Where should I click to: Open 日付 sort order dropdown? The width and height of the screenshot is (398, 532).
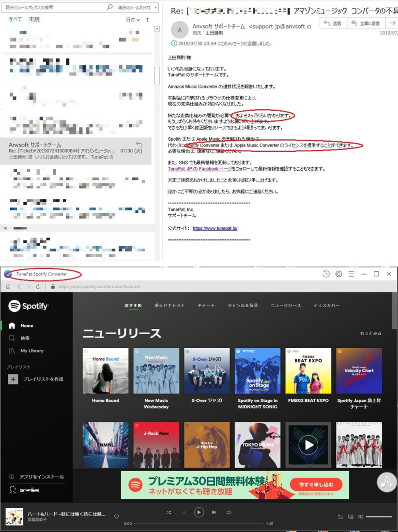[133, 20]
